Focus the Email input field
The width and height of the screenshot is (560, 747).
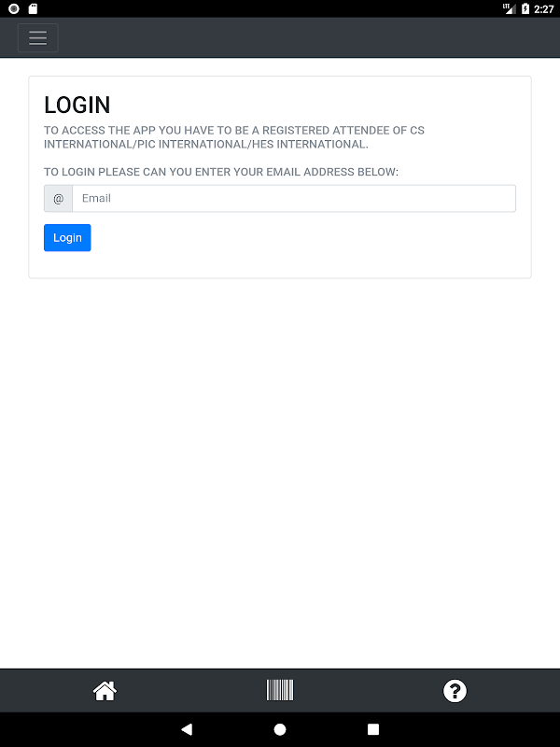click(294, 198)
